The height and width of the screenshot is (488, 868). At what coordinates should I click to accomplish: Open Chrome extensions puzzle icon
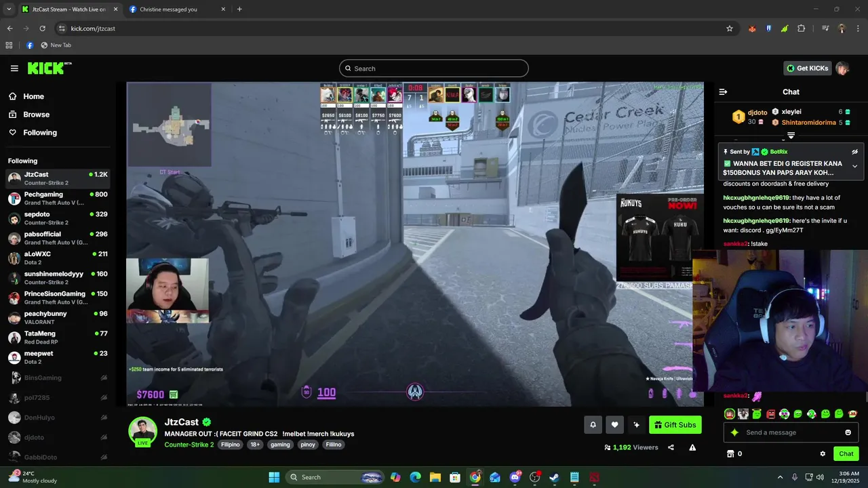[802, 28]
